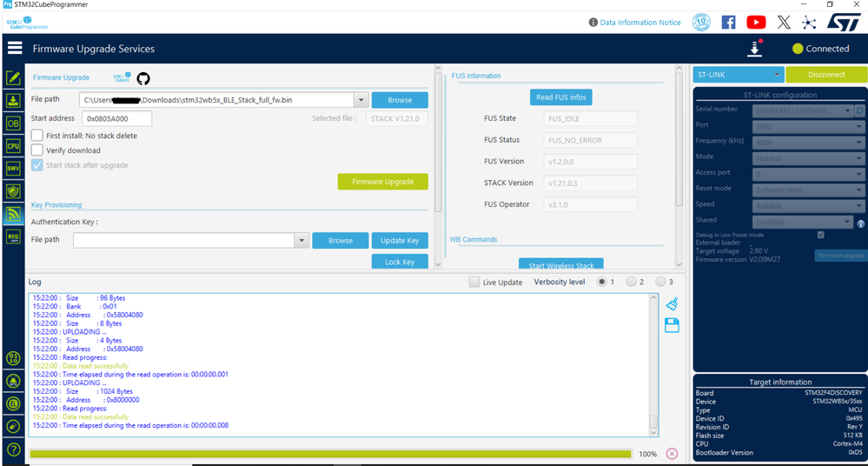Screen dimensions: 868x466
Task: Open GitHub icon next to Firmware Upgrade
Action: [x=143, y=78]
